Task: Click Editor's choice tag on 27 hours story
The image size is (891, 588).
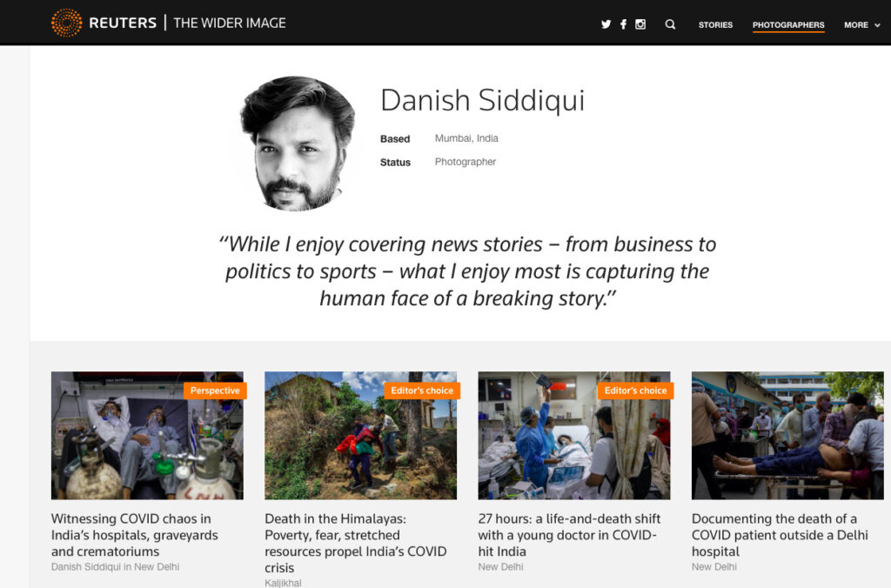Action: click(x=635, y=391)
